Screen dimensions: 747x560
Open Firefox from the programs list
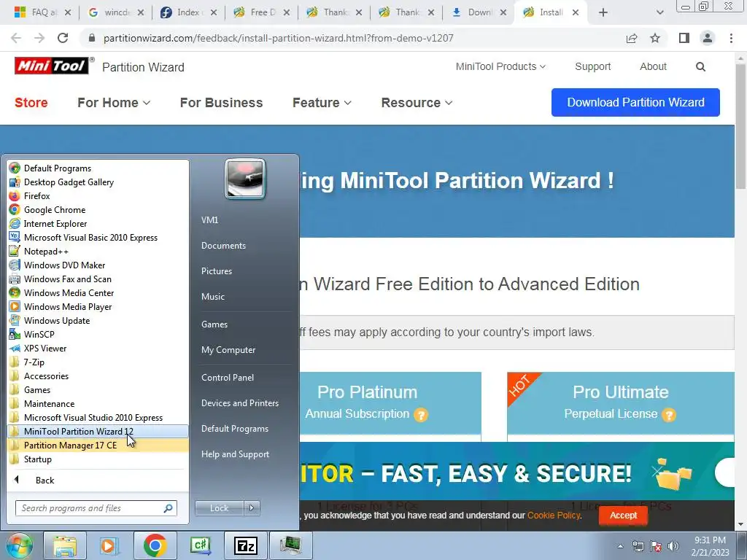pos(98,195)
